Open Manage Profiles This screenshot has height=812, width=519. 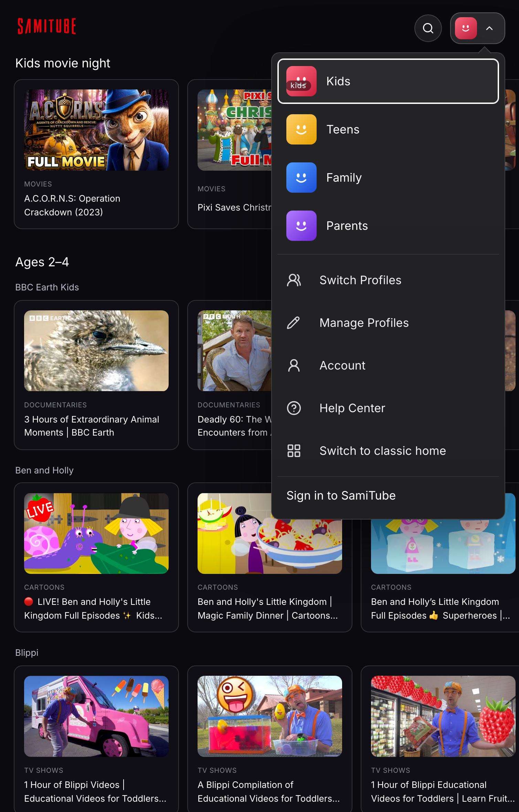click(388, 323)
